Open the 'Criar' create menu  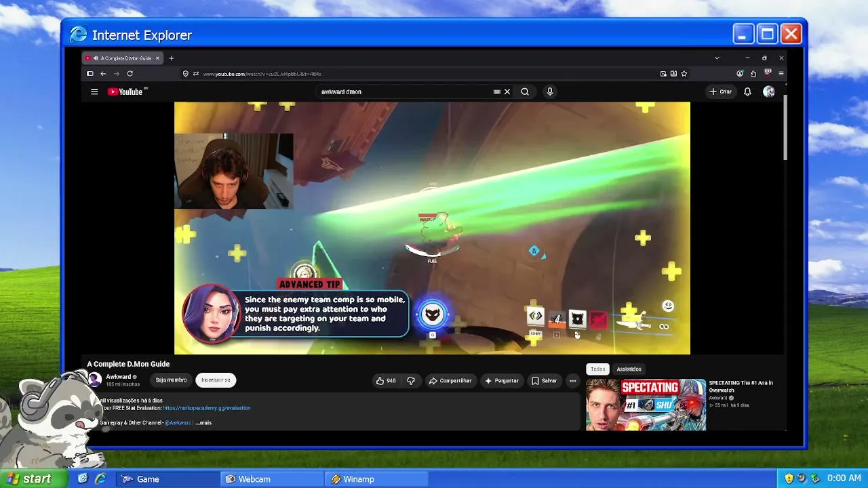721,91
